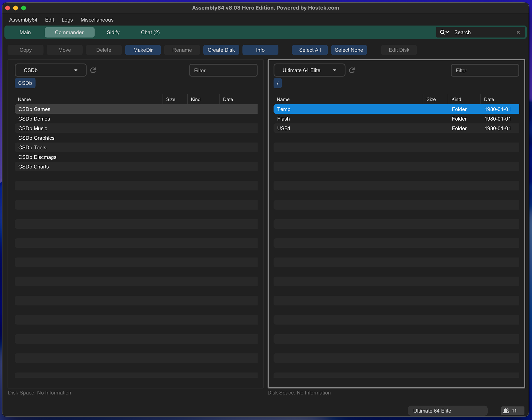Click the left pane Filter field
Screen dimensions: 532x420
pos(223,70)
